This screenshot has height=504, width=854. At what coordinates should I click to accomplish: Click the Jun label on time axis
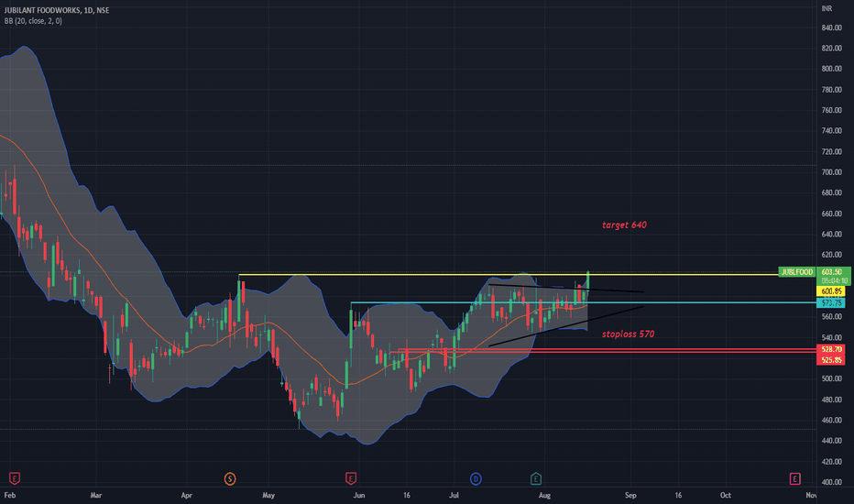point(358,495)
